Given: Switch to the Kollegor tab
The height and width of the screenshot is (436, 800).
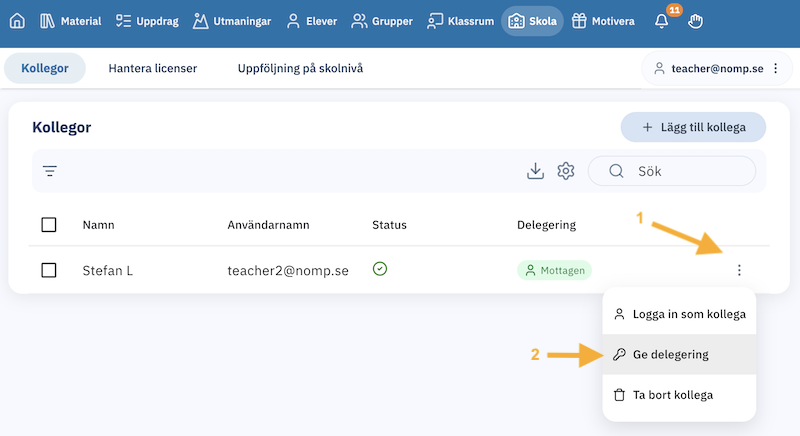Looking at the screenshot, I should click(45, 68).
